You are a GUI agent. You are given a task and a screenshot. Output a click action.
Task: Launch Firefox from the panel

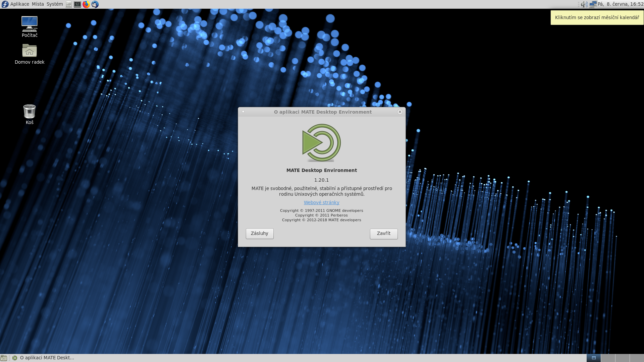[x=86, y=4]
